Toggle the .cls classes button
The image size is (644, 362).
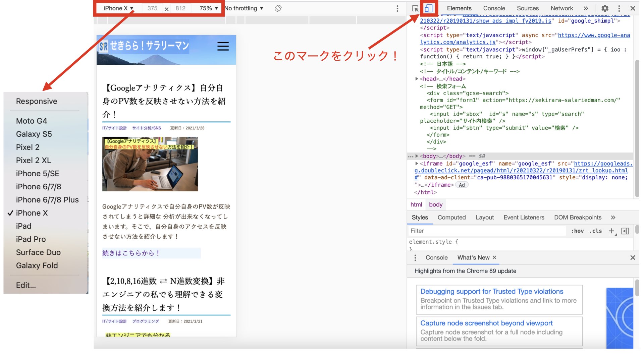click(x=596, y=231)
